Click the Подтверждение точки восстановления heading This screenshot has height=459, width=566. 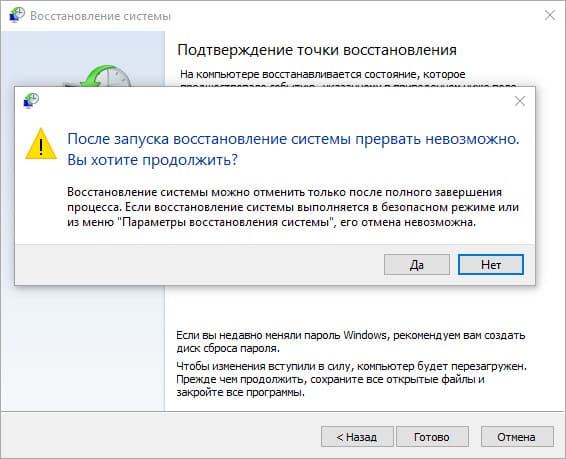(x=317, y=50)
